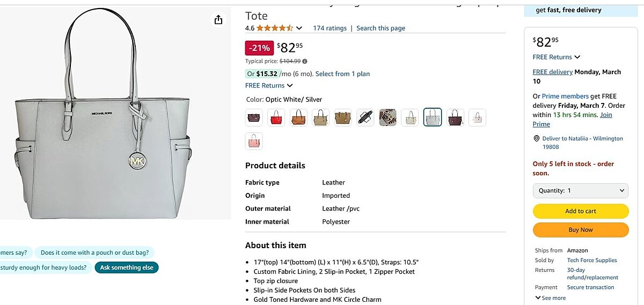The height and width of the screenshot is (305, 644).
Task: Click the star rating icons
Action: tap(274, 28)
